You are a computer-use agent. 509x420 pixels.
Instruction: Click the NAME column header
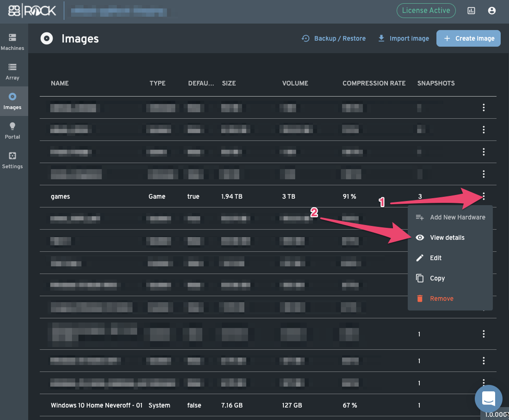60,83
